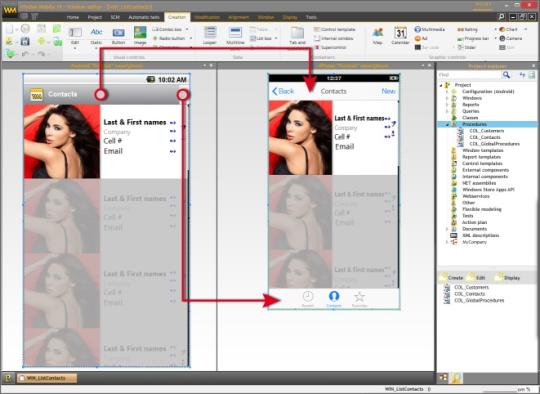Select COL_GlobalProcedures in the project tree
Screen dimensions: 540x394
coord(495,144)
